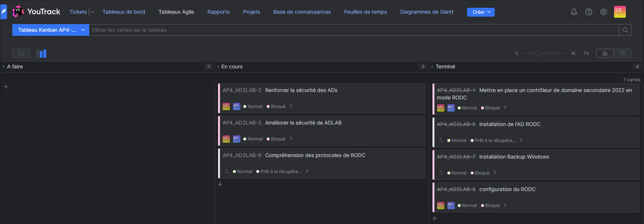The height and width of the screenshot is (224, 644).
Task: Open the Tableau Kanban board dropdown
Action: pos(50,30)
